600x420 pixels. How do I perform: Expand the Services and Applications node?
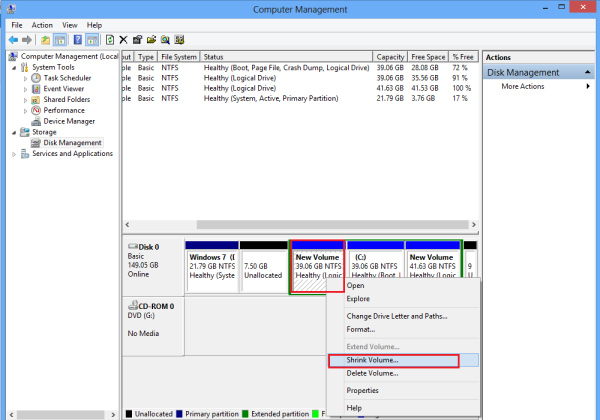[x=13, y=154]
